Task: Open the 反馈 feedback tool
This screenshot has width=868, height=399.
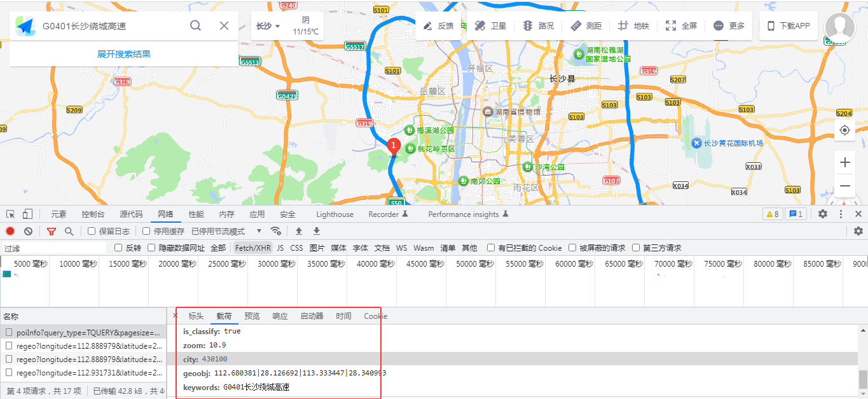Action: 439,26
